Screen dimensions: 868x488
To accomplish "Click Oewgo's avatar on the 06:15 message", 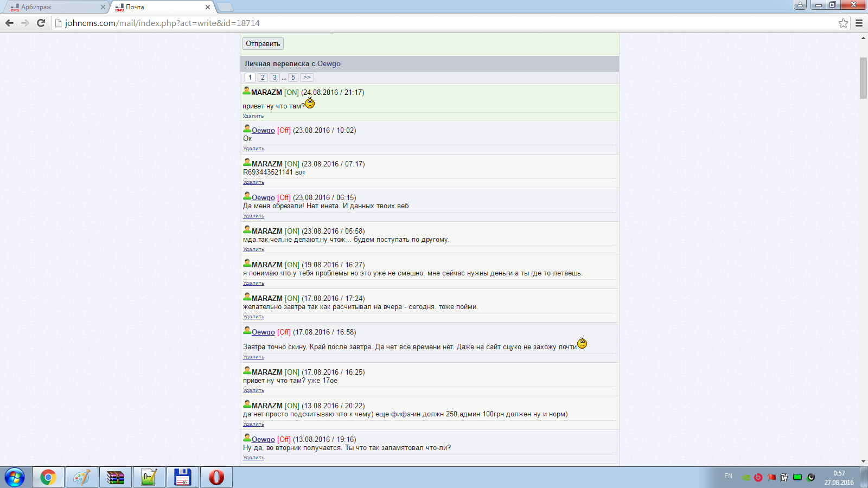I will tap(247, 196).
